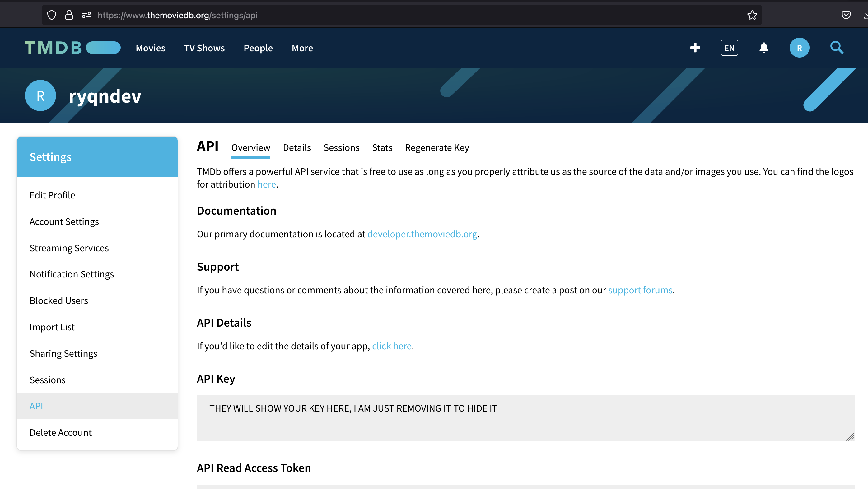Open the search magnifier icon
868x489 pixels.
click(x=837, y=48)
